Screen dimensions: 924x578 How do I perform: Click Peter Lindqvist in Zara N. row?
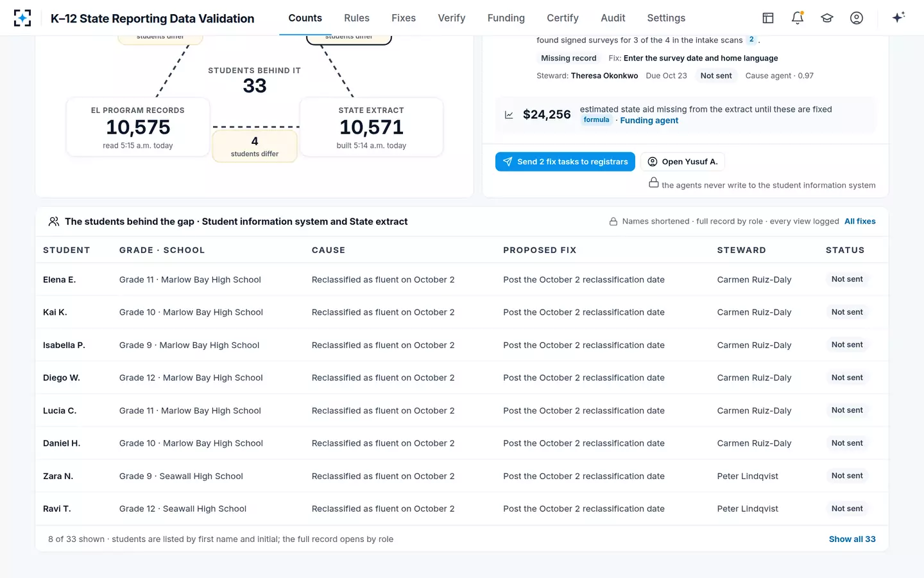(x=748, y=477)
